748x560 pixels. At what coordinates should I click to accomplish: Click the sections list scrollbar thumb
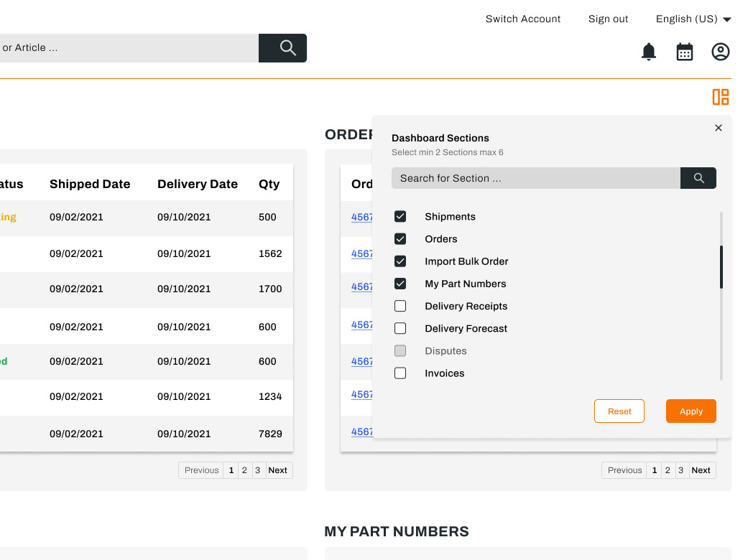(x=721, y=267)
